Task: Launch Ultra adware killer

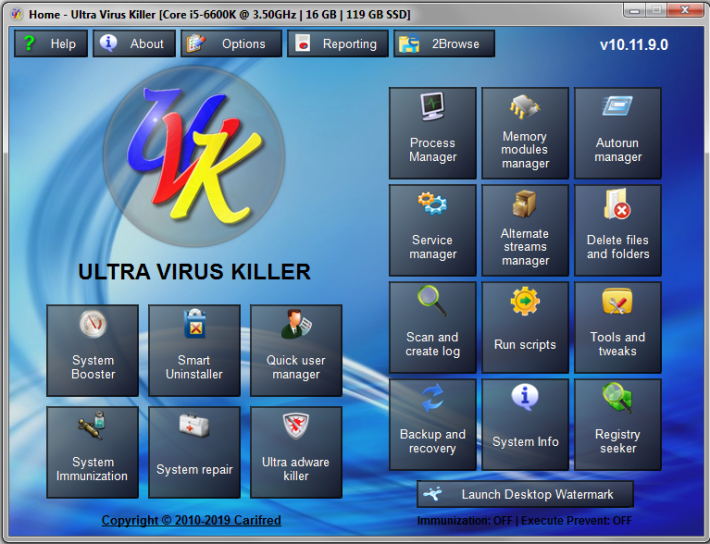Action: coord(296,452)
